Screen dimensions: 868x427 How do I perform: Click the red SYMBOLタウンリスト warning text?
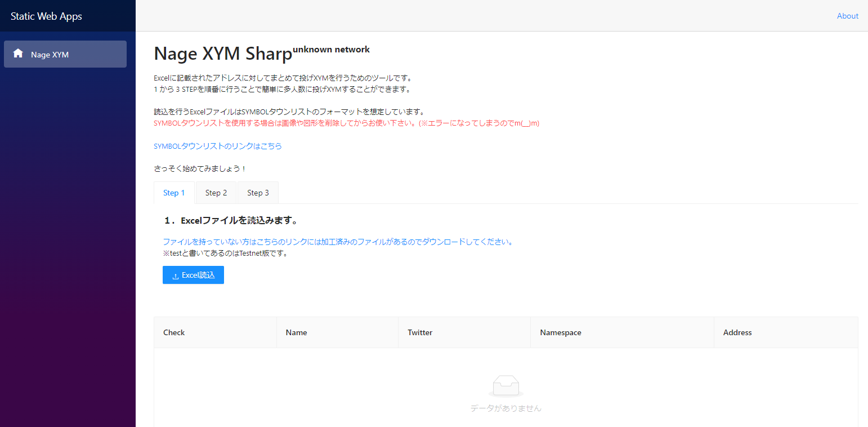[x=346, y=123]
